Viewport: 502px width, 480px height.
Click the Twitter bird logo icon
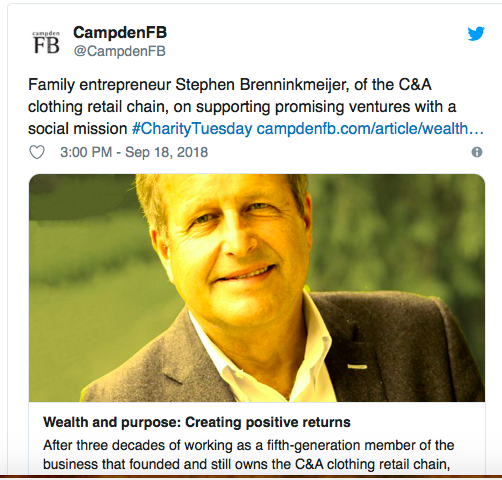click(x=476, y=33)
